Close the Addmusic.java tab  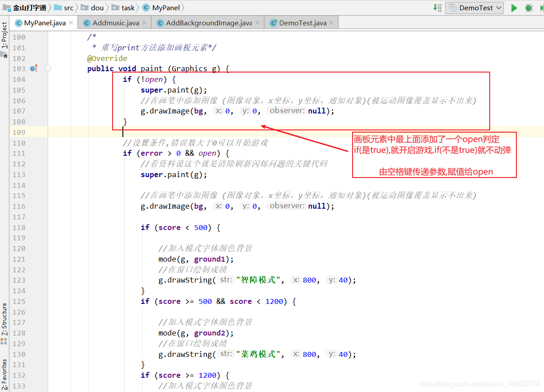coord(145,23)
